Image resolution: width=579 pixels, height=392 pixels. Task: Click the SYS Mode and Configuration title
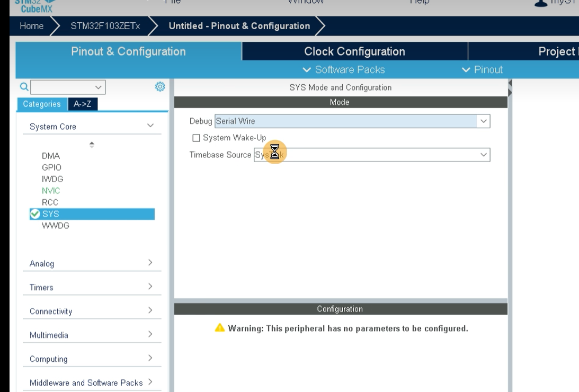click(341, 87)
